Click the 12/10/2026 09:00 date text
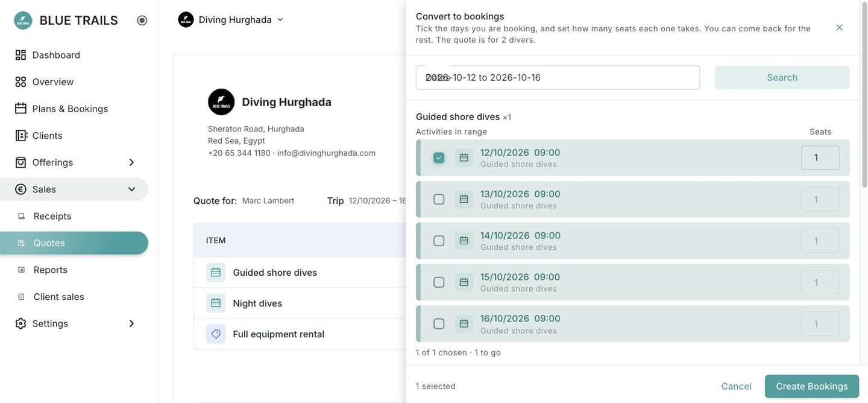 click(x=520, y=153)
